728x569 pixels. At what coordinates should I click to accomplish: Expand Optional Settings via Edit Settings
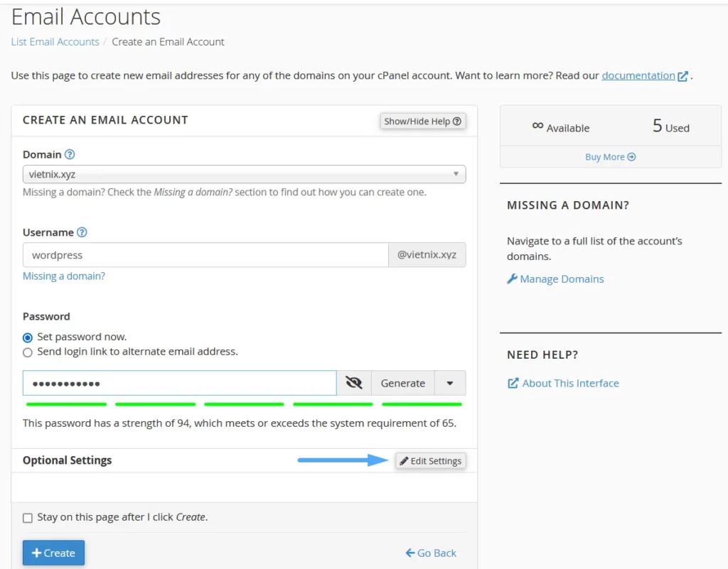[430, 460]
